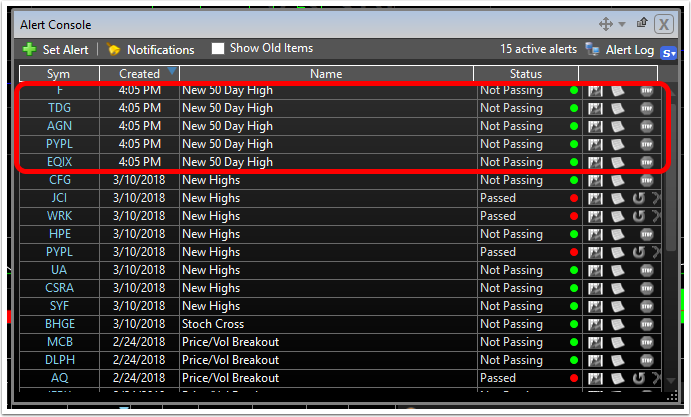Open the blue S dropdown button

tap(669, 53)
